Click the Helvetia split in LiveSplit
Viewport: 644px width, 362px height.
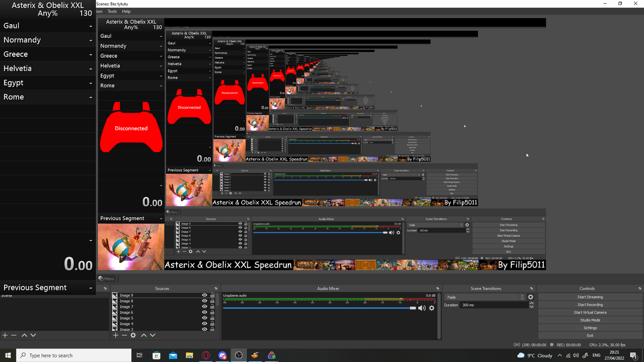pyautogui.click(x=48, y=68)
